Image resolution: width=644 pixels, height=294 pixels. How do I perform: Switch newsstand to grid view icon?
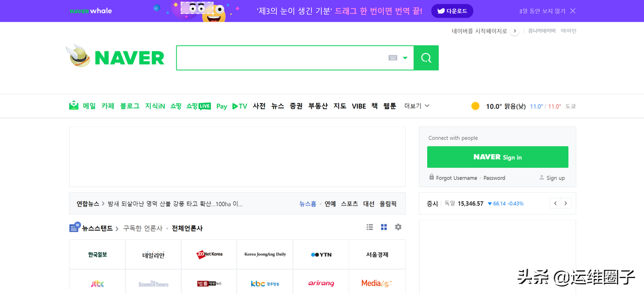click(x=384, y=227)
